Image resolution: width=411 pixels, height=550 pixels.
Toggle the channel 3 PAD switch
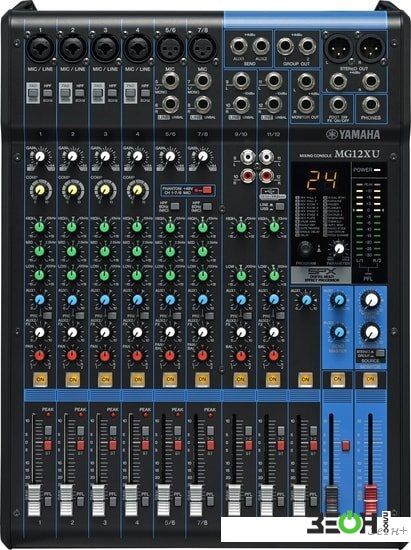tap(98, 93)
